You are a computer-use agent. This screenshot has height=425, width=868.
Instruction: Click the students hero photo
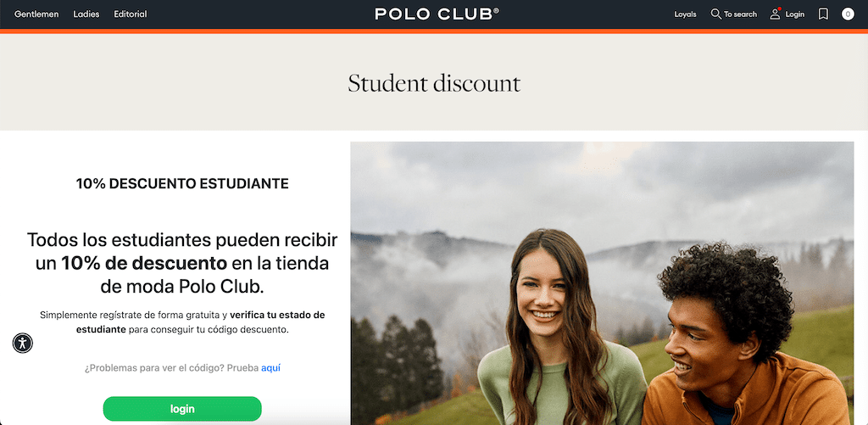point(603,283)
